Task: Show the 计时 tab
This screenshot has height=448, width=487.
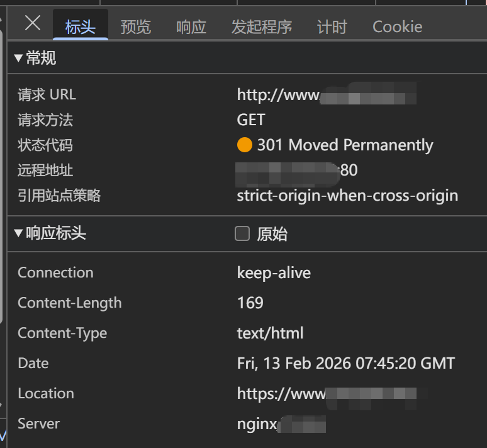Action: tap(332, 27)
